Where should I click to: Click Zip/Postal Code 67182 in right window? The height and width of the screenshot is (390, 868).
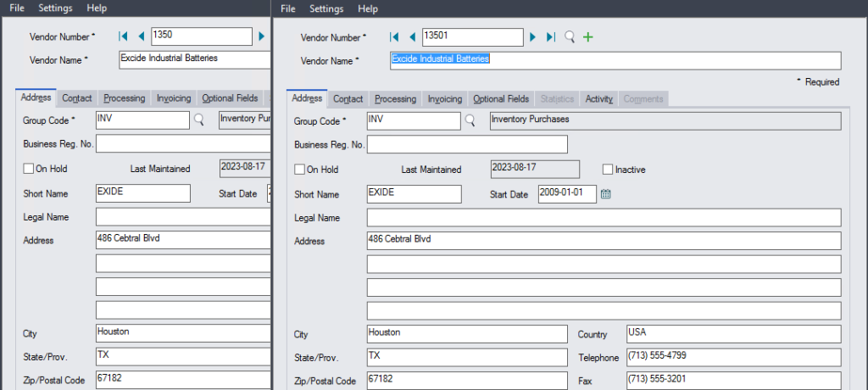click(x=467, y=381)
